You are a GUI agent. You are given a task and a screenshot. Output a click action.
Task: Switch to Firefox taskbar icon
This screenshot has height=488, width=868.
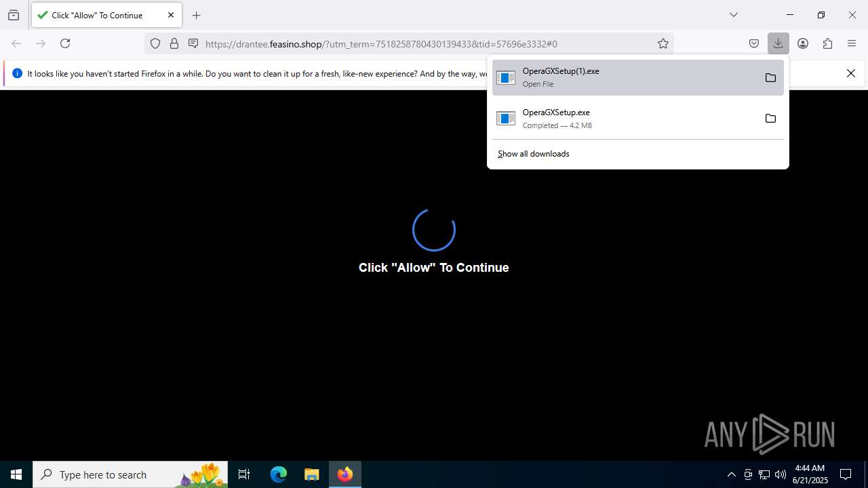click(345, 474)
